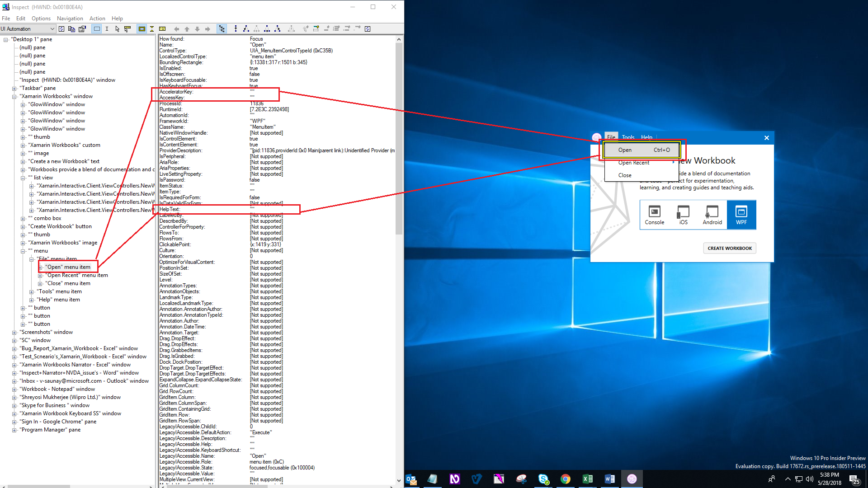
Task: Click the CREATE WORKBOOK button
Action: tap(729, 248)
